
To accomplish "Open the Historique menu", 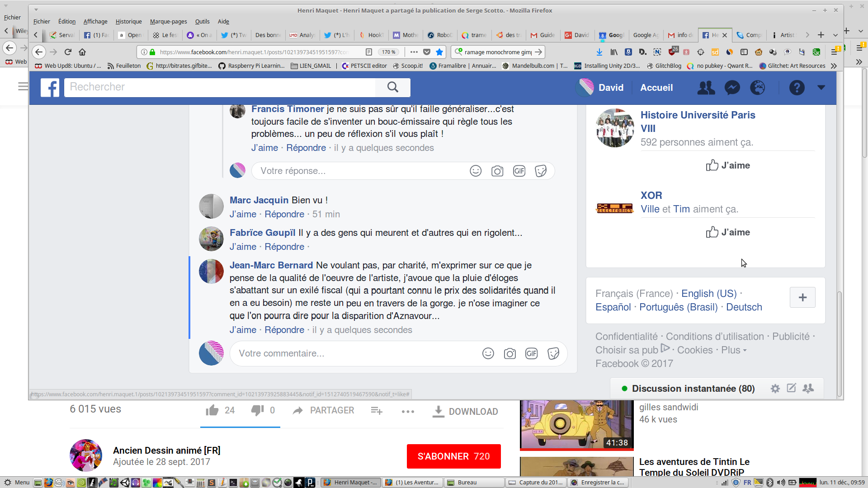I will [128, 21].
